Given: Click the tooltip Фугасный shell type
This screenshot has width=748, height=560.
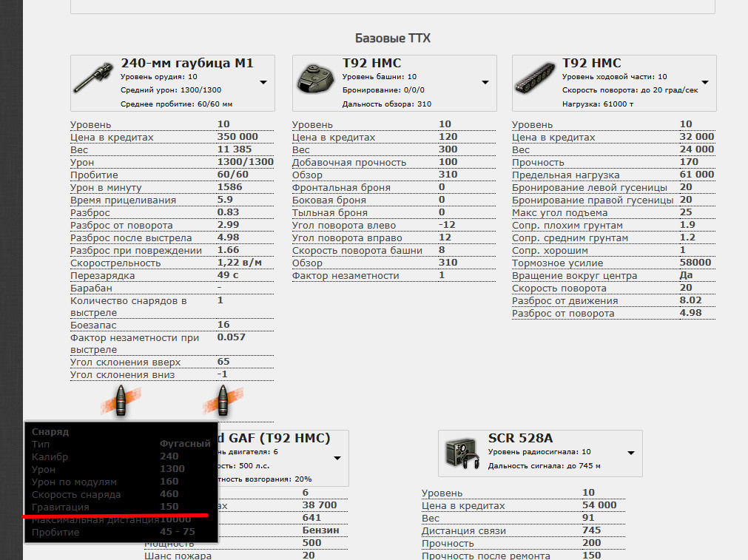Looking at the screenshot, I should pyautogui.click(x=185, y=444).
